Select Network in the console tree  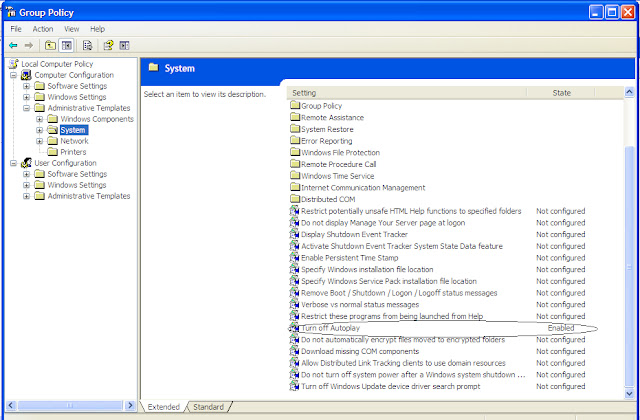click(74, 141)
